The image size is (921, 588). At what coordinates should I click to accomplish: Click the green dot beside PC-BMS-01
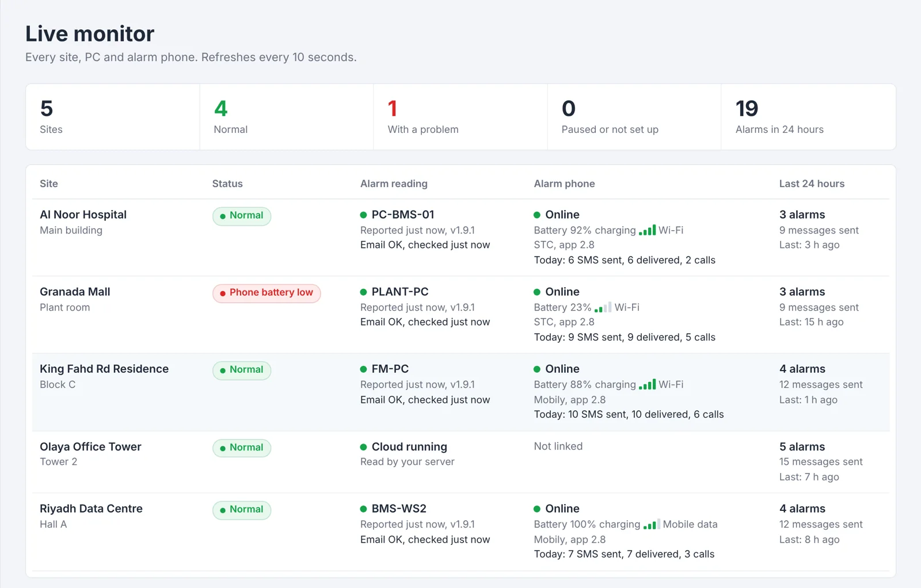363,215
